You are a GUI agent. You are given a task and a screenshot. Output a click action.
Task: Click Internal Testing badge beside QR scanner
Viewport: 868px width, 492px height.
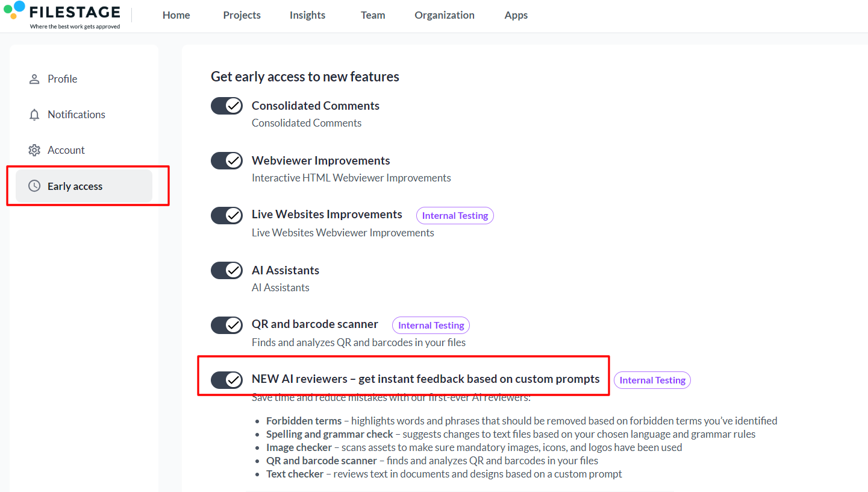point(431,326)
